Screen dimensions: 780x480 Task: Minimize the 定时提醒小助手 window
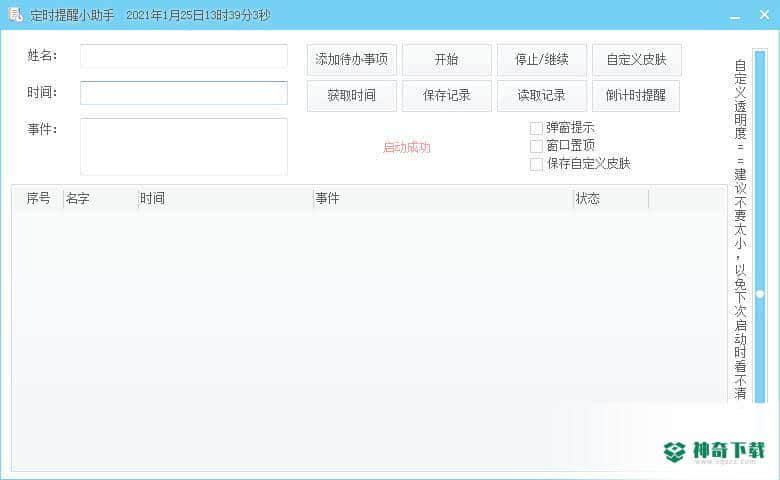pos(735,16)
